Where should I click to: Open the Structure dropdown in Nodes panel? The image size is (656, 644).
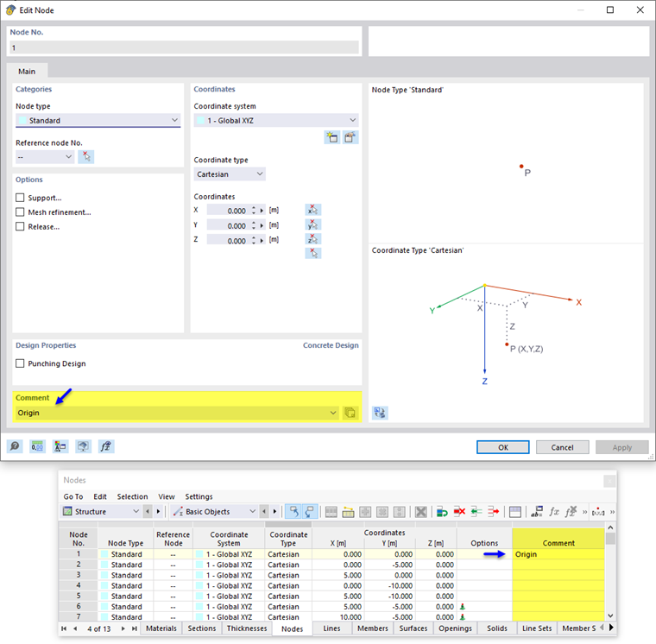[x=100, y=511]
